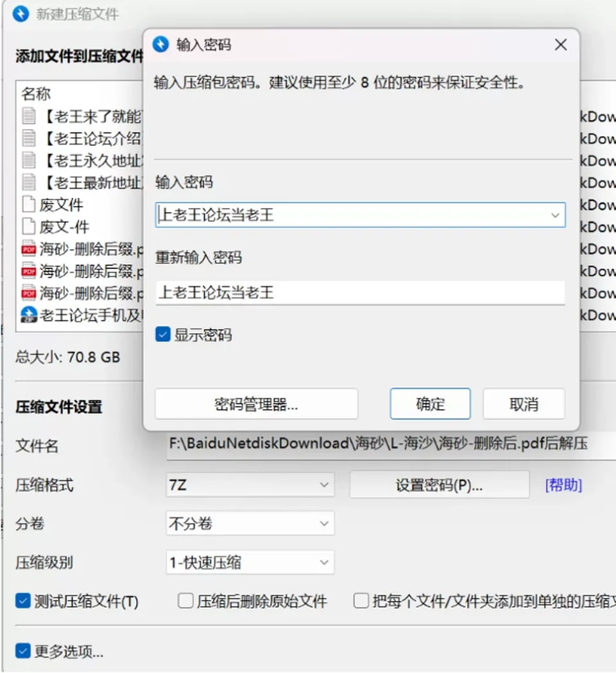
Task: Click the 设置密码(P)... button
Action: click(x=440, y=485)
